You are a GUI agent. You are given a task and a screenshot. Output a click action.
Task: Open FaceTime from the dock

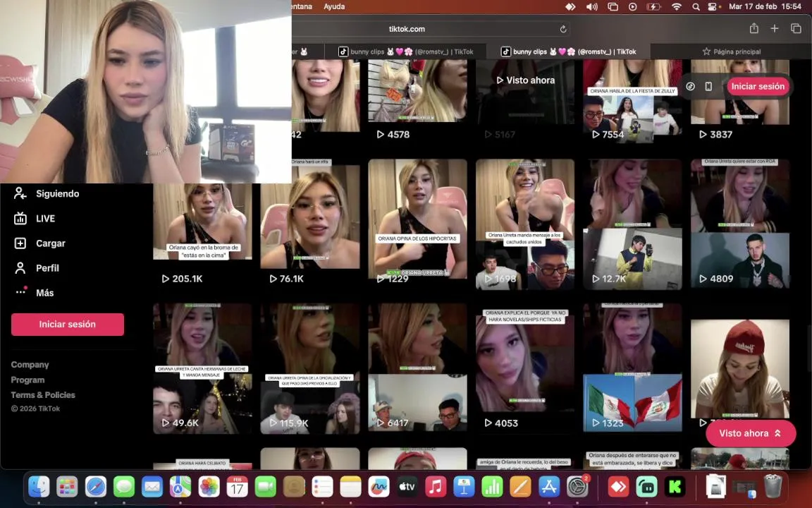265,487
